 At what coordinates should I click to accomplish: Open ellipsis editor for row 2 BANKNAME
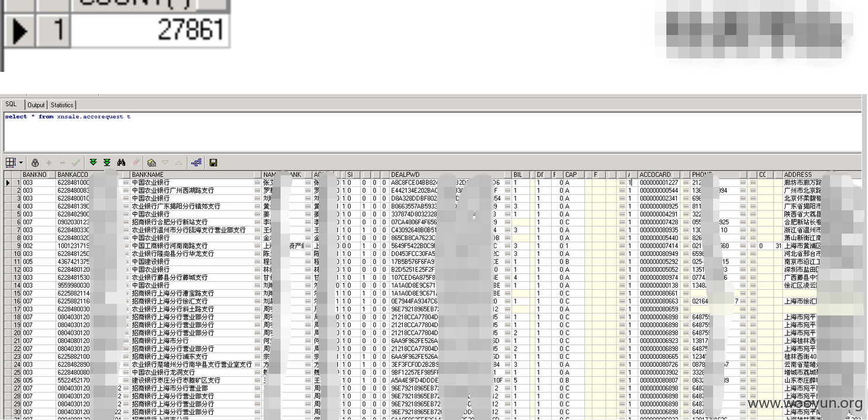coord(258,190)
